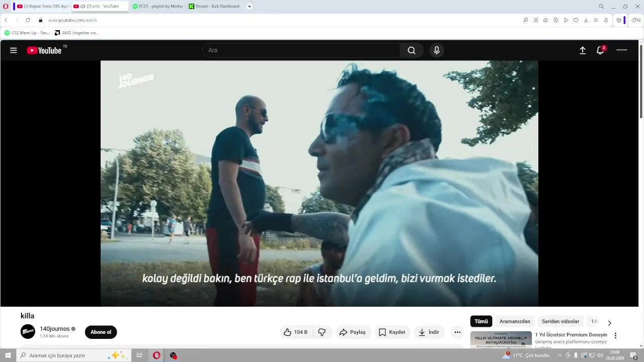The width and height of the screenshot is (644, 362).
Task: Open the edit/pinboard icon in address bar
Action: coord(536,20)
